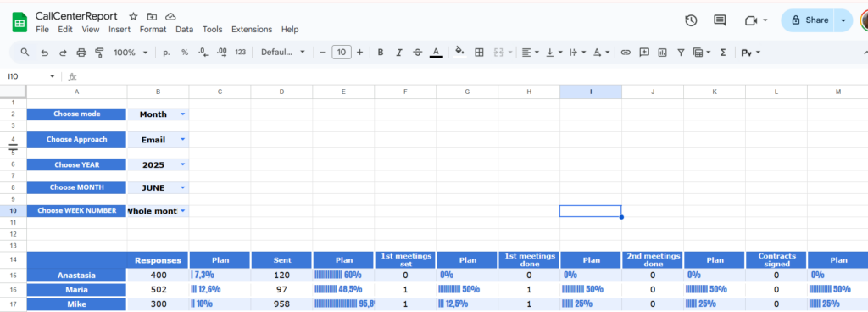Decrease font size with minus button
The height and width of the screenshot is (312, 868).
click(x=323, y=53)
